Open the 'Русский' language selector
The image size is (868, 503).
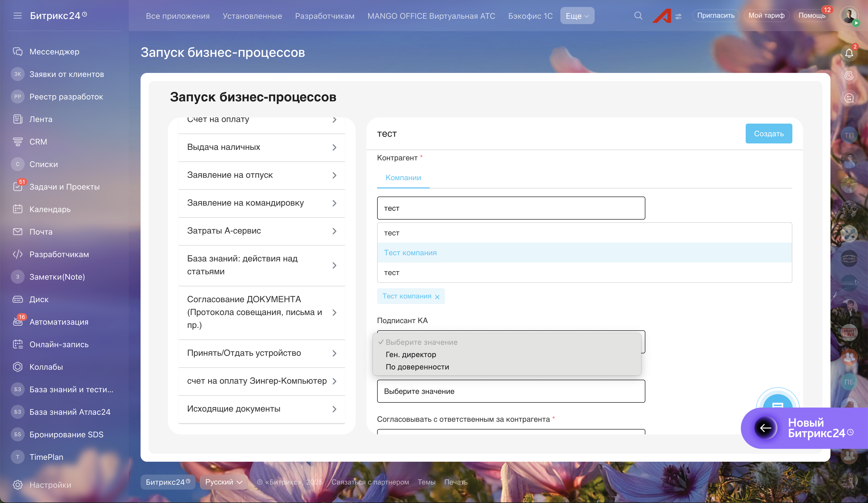click(x=224, y=482)
